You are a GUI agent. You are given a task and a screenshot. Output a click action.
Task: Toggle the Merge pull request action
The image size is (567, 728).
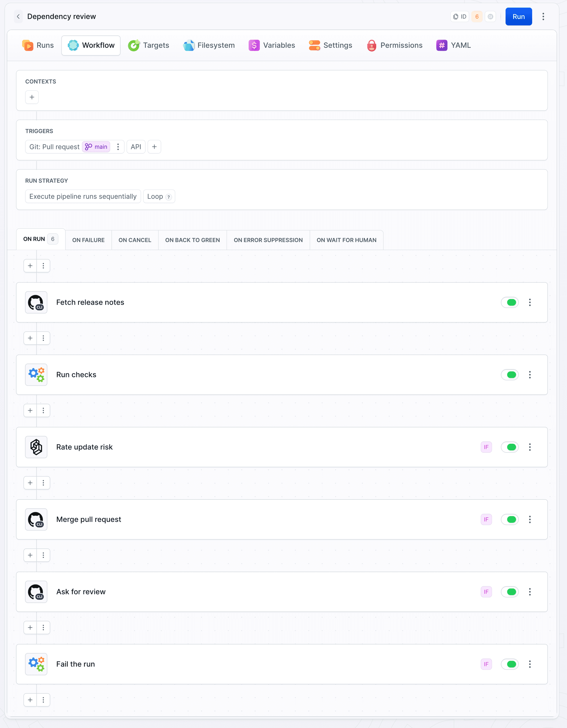pyautogui.click(x=510, y=520)
